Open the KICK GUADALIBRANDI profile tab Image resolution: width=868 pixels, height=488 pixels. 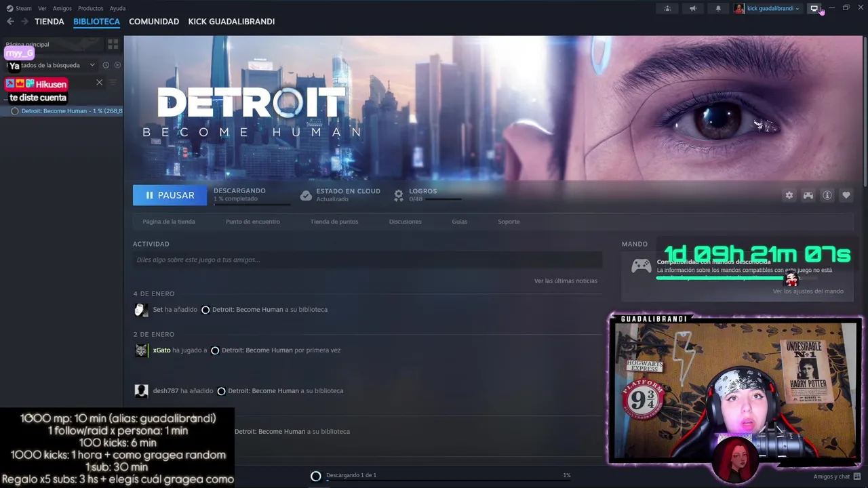click(231, 22)
